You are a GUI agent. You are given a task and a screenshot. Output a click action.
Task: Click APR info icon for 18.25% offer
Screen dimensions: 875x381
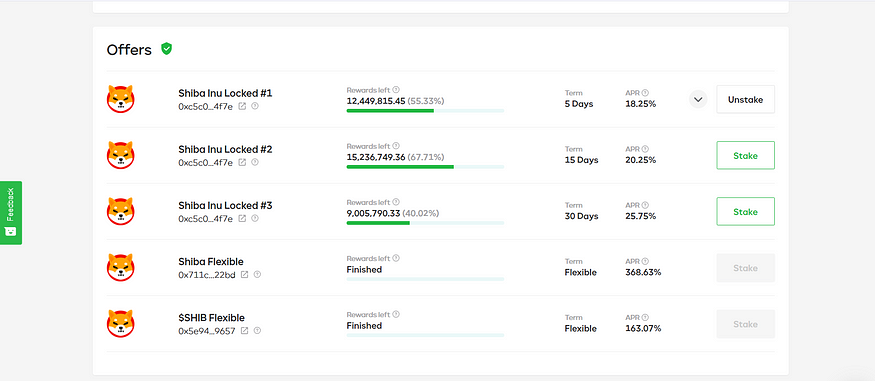coord(645,93)
